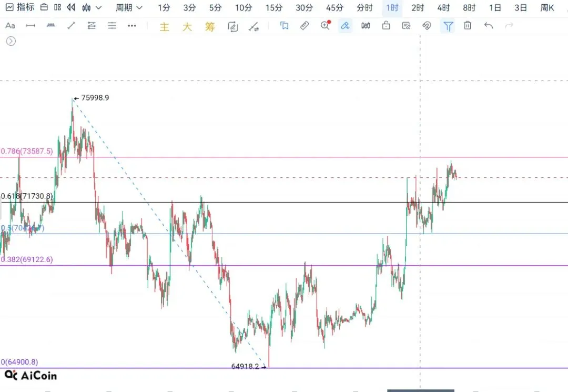Image resolution: width=568 pixels, height=392 pixels.
Task: Open more drawing tools ellipsis
Action: pyautogui.click(x=132, y=26)
